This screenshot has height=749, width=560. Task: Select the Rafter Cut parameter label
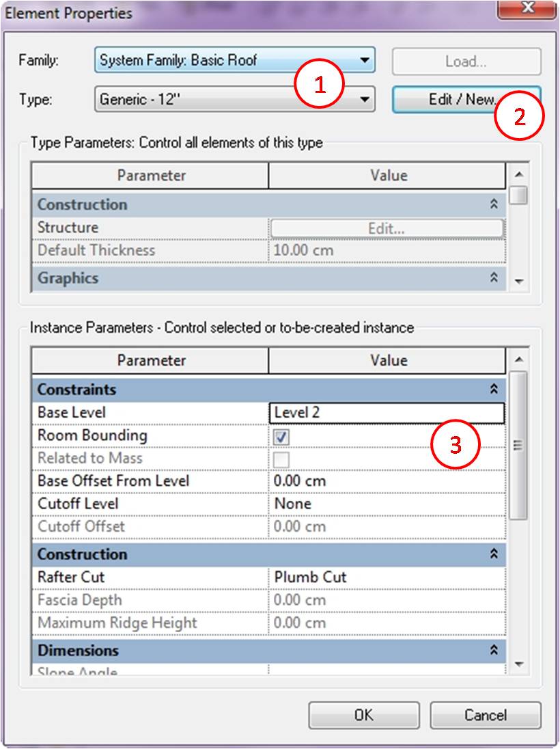pyautogui.click(x=71, y=577)
